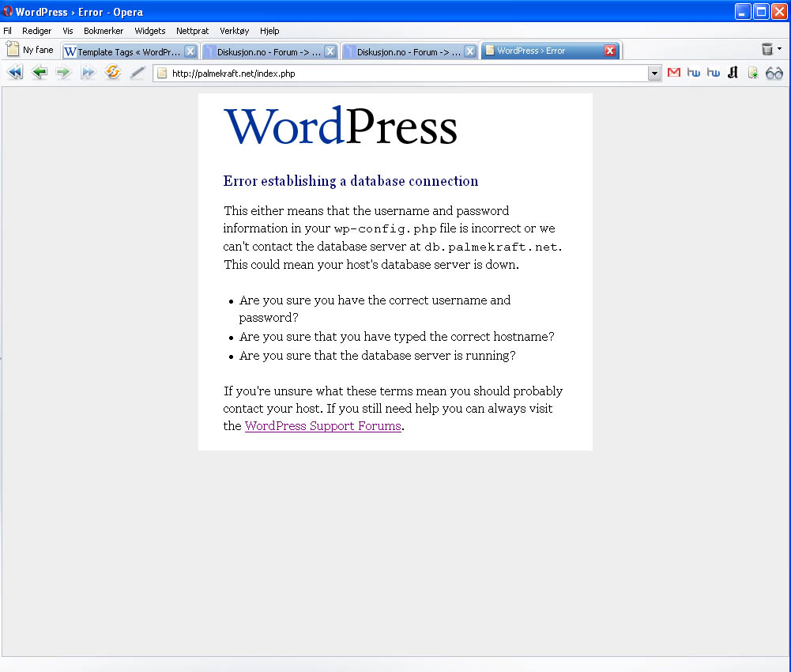Image resolution: width=791 pixels, height=672 pixels.
Task: Maximize the Opera window
Action: (761, 12)
